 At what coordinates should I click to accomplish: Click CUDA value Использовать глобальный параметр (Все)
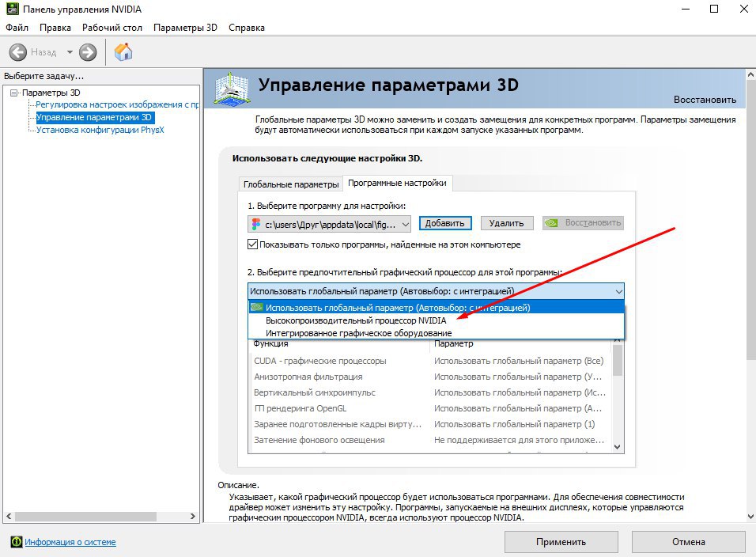click(x=519, y=361)
